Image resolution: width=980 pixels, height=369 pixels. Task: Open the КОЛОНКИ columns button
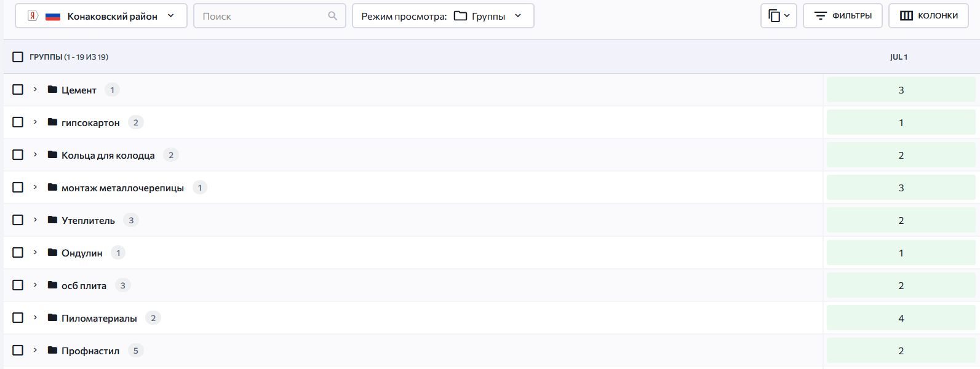click(929, 16)
